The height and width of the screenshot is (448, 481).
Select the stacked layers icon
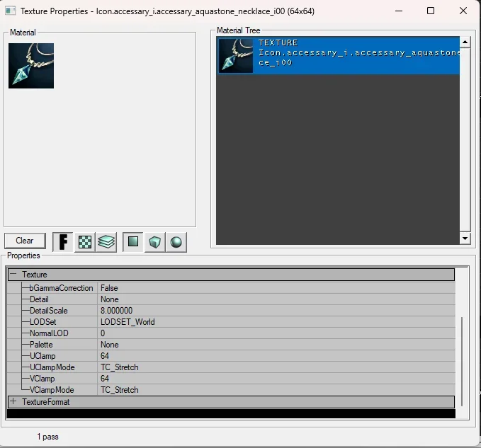pos(106,242)
